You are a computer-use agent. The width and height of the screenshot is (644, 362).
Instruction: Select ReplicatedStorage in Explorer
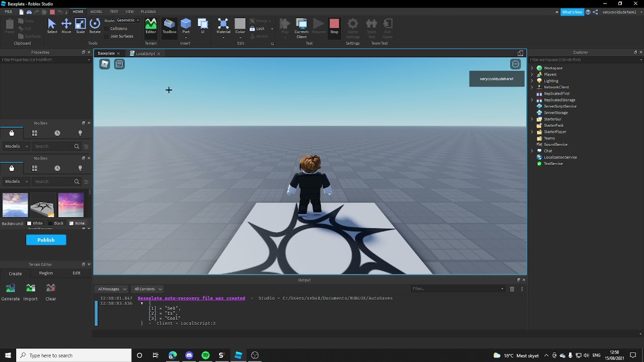click(559, 100)
